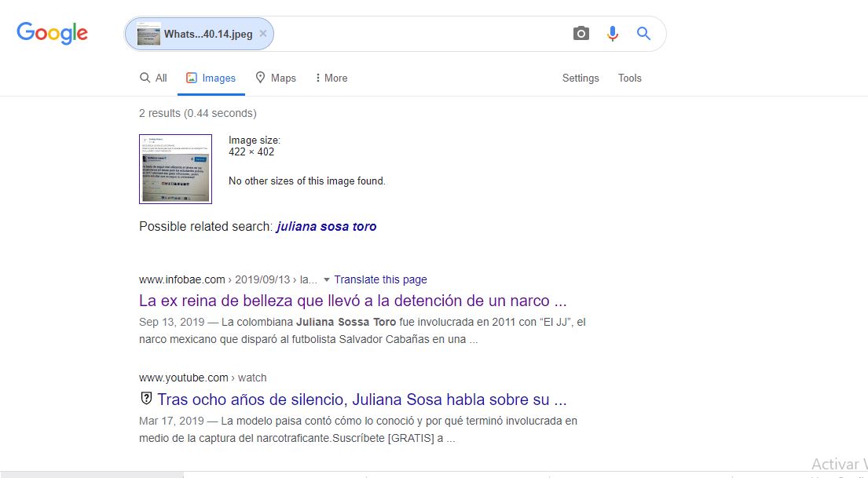Start voice search with microphone icon

click(x=613, y=34)
